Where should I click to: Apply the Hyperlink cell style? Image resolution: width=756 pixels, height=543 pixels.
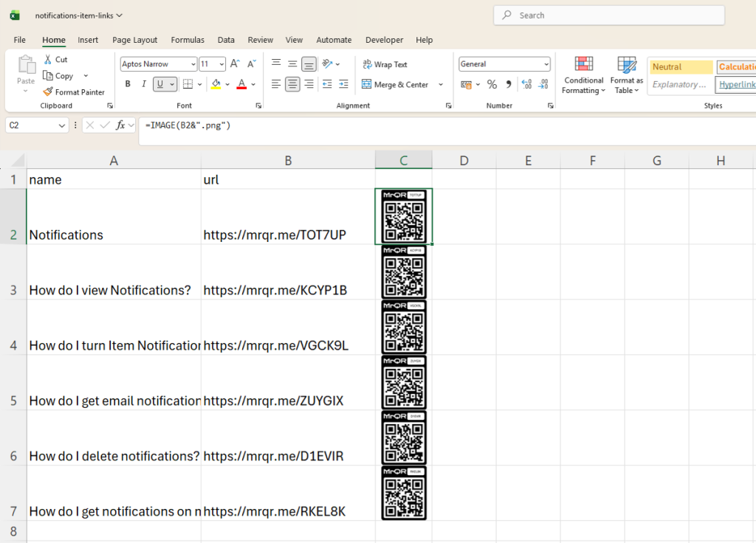736,84
